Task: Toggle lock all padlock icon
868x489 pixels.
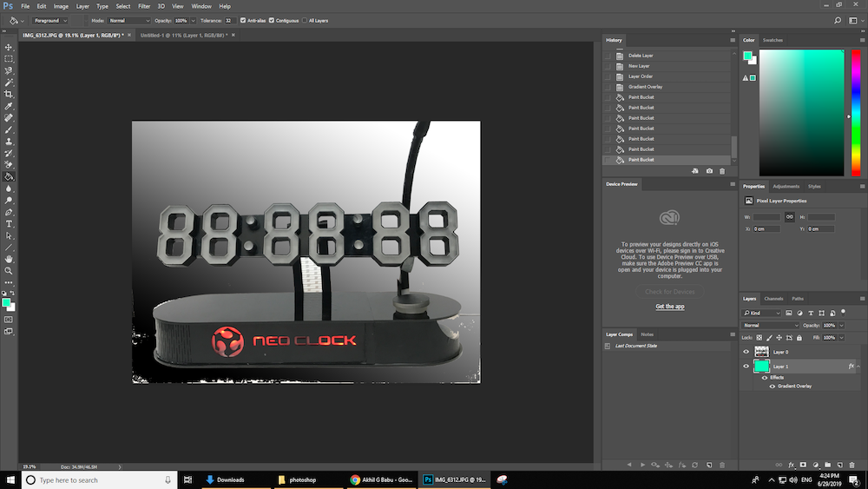Action: (x=799, y=338)
